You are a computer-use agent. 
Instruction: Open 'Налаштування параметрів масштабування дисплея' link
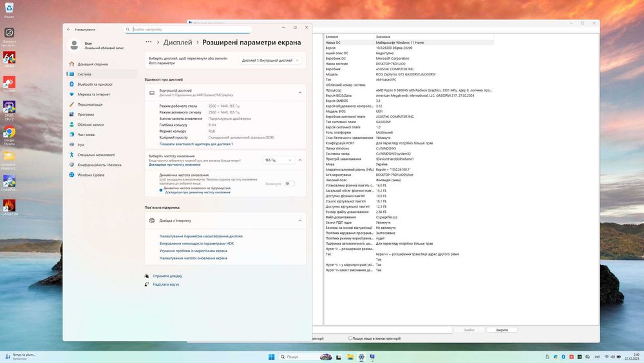[x=201, y=236]
